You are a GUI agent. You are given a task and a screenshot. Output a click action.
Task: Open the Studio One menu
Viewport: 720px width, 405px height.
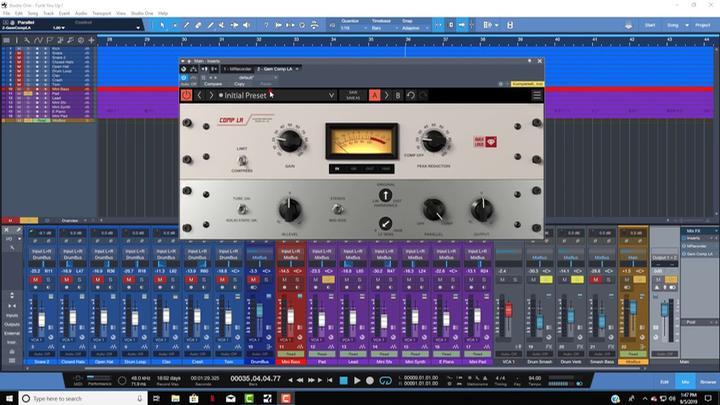pos(142,13)
